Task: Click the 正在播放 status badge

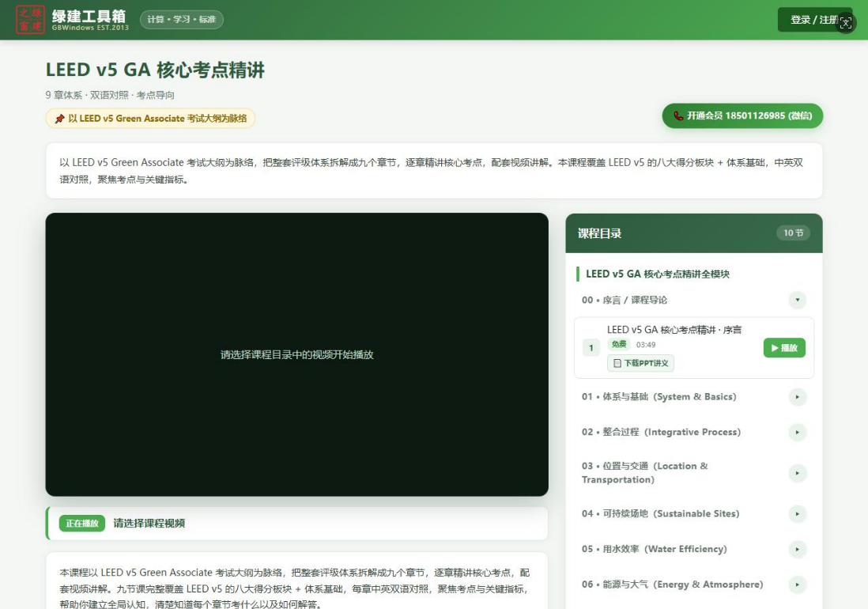Action: coord(82,524)
